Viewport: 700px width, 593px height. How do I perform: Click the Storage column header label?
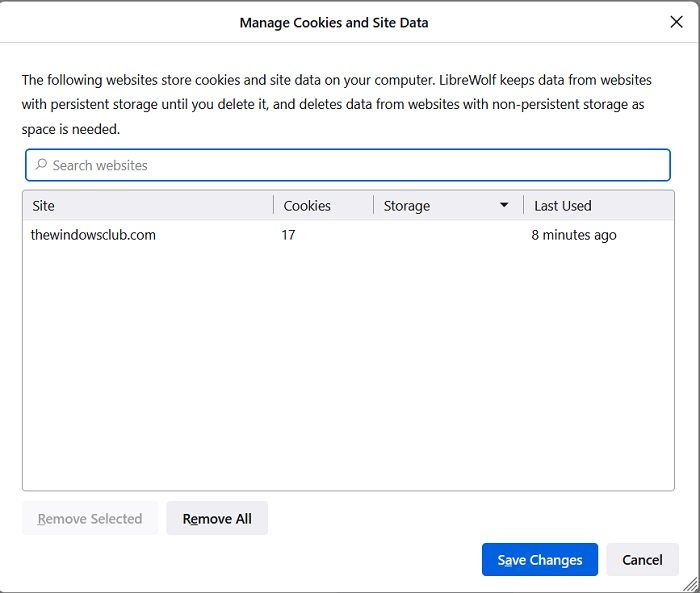(407, 206)
